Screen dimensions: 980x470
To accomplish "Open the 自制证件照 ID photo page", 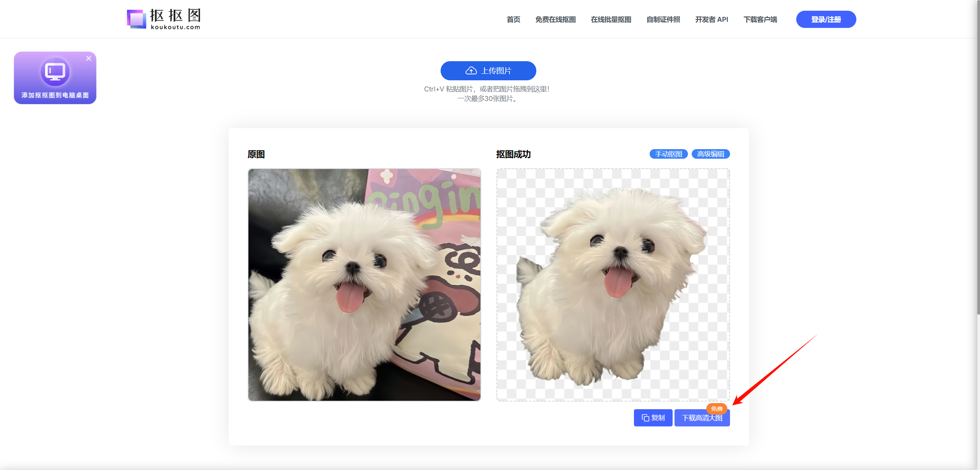I will pyautogui.click(x=663, y=20).
